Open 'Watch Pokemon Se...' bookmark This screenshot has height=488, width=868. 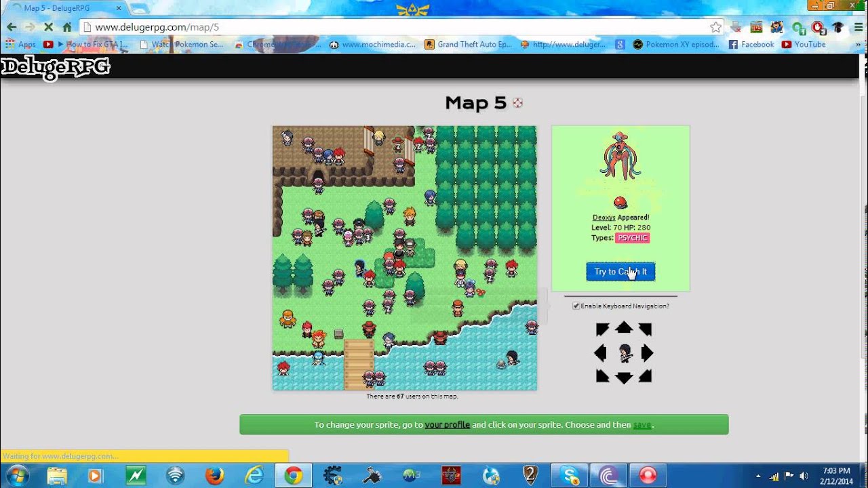(x=182, y=44)
